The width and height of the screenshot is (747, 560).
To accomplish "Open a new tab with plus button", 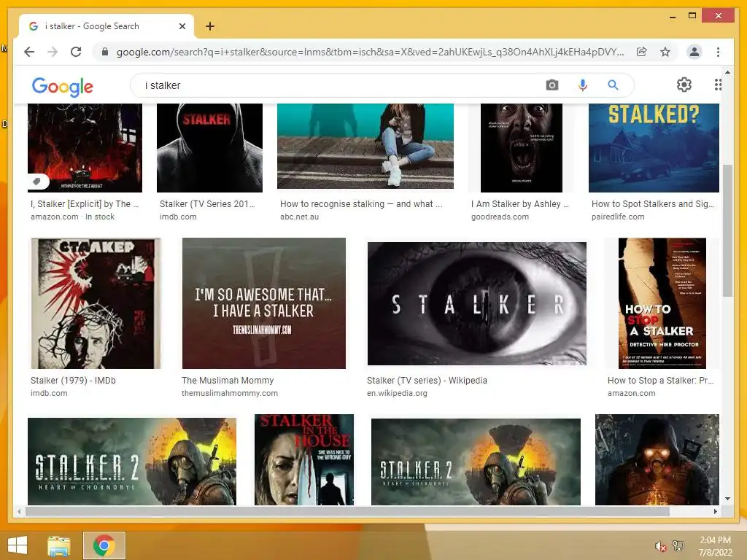I will pyautogui.click(x=209, y=26).
